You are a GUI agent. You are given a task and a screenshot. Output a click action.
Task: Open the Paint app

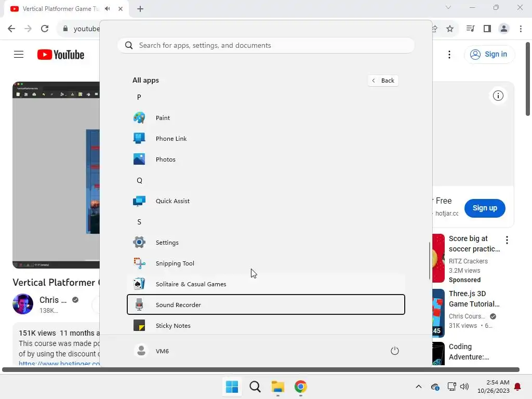pyautogui.click(x=265, y=118)
